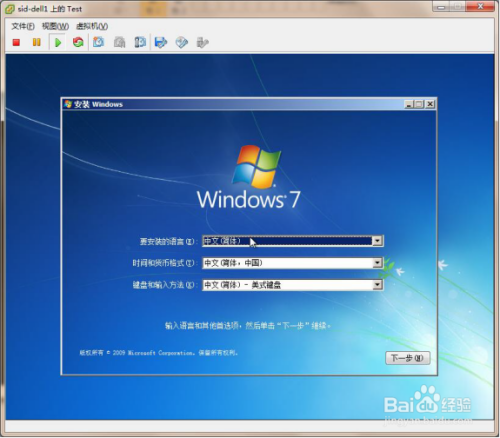Select the 中文(简体，中国) format combo box

[293, 263]
